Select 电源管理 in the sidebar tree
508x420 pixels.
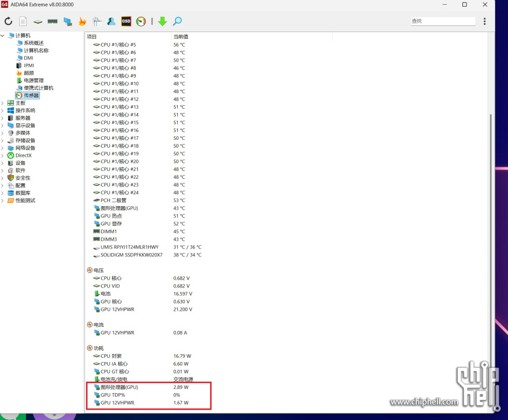coord(33,80)
